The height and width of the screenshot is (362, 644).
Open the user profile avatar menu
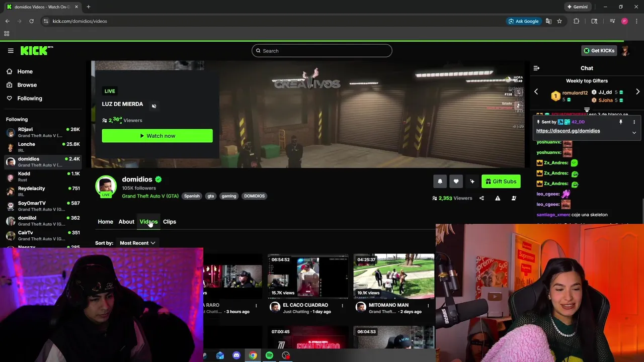click(x=625, y=51)
